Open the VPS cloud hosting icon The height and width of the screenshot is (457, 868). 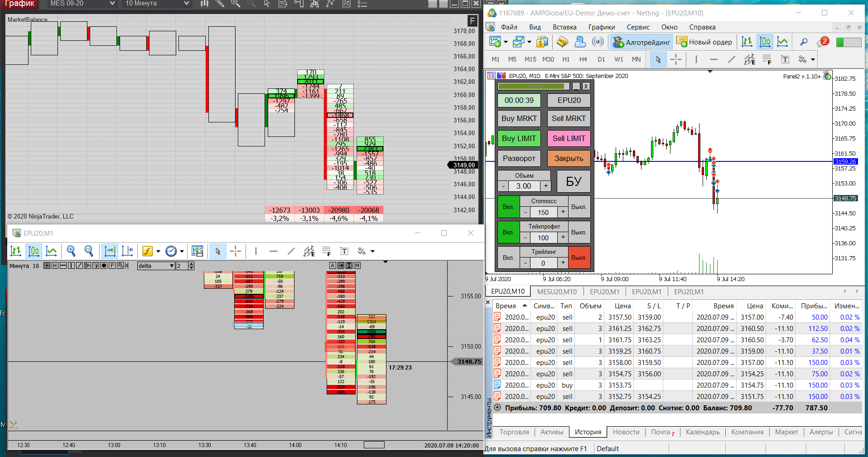(580, 42)
